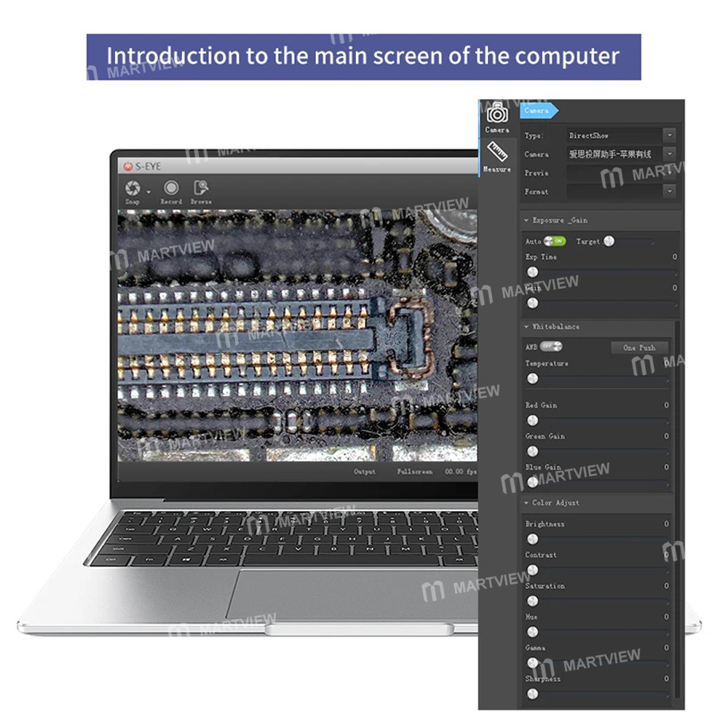Open the Browse files icon

(201, 189)
